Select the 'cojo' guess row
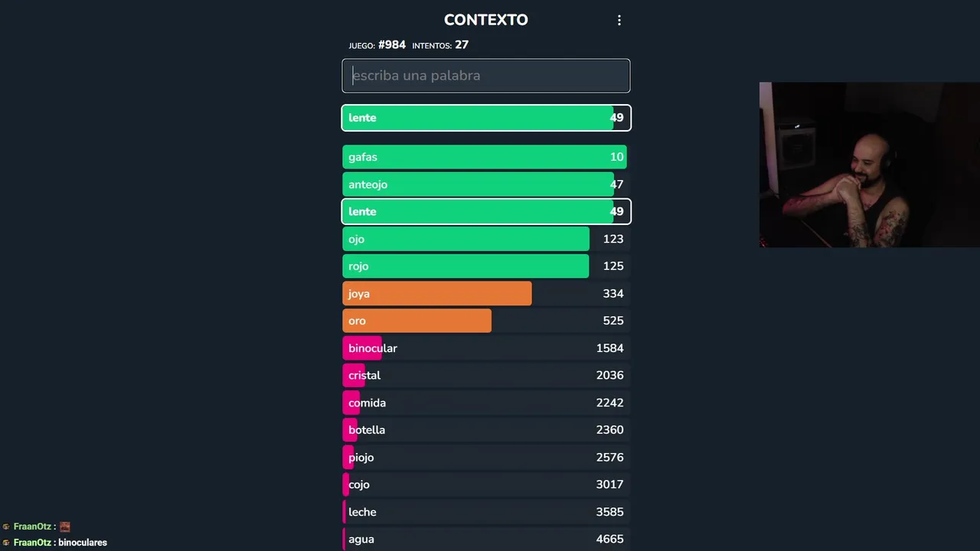 tap(485, 484)
